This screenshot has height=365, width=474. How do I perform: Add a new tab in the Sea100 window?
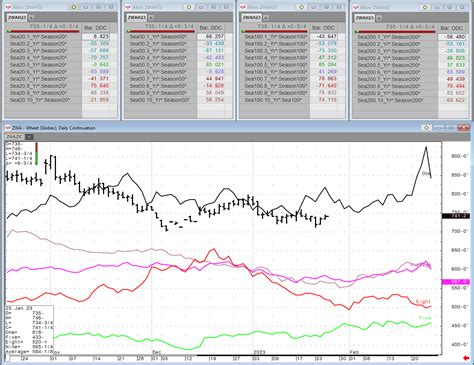coord(266,18)
